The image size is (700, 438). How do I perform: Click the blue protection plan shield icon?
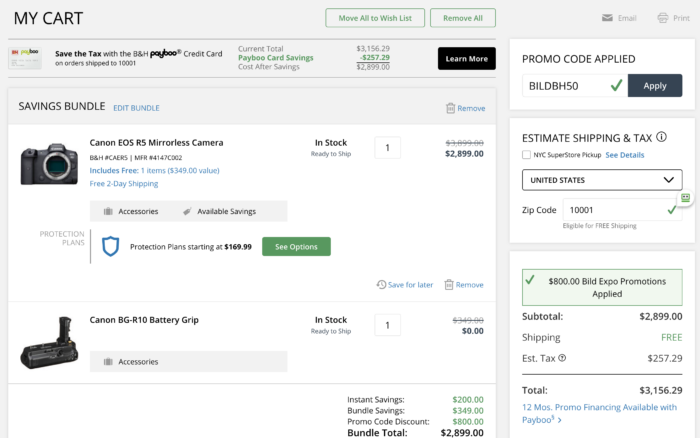(111, 246)
